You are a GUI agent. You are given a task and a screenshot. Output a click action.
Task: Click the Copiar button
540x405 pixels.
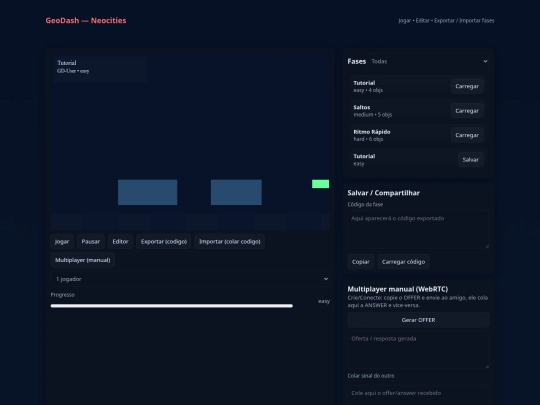(x=361, y=262)
